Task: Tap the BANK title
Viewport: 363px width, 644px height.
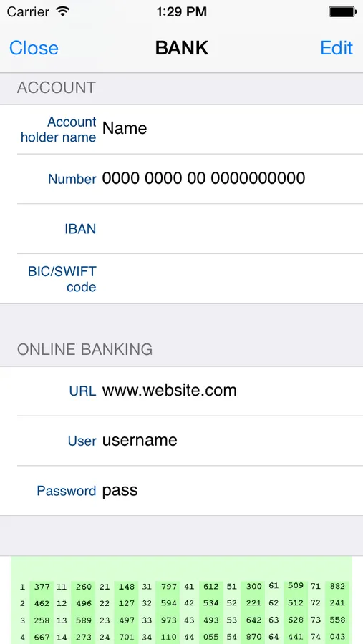Action: coord(182,48)
